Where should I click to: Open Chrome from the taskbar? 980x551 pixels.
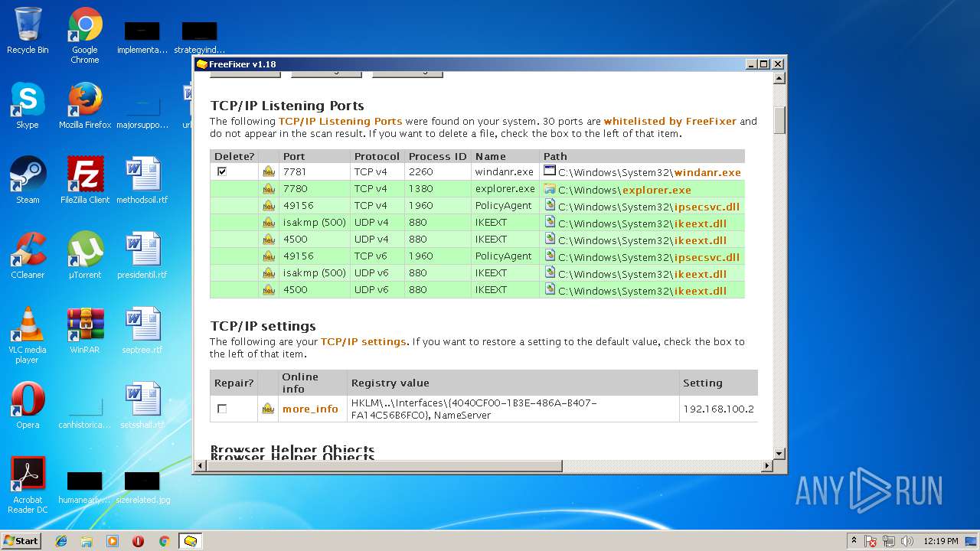click(164, 541)
